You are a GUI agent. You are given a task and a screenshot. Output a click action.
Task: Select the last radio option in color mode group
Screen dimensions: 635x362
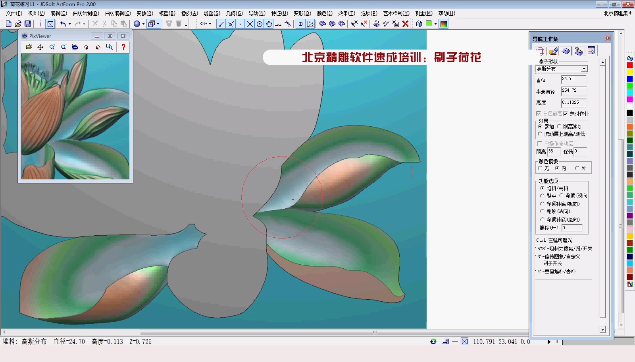577,168
